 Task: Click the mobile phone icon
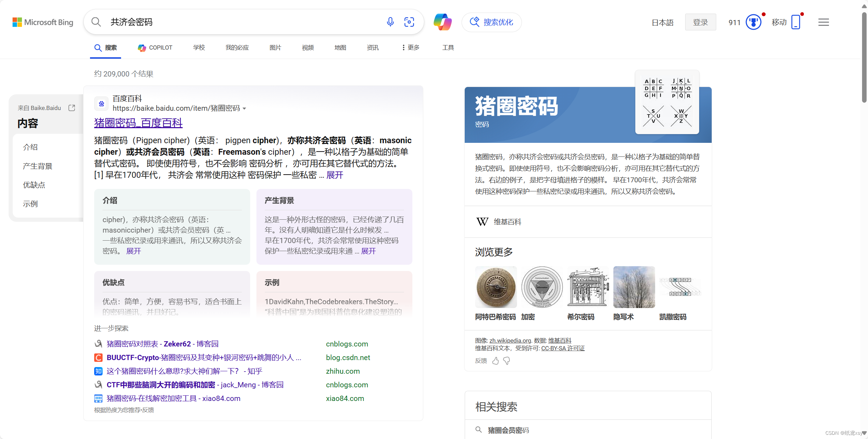click(796, 22)
